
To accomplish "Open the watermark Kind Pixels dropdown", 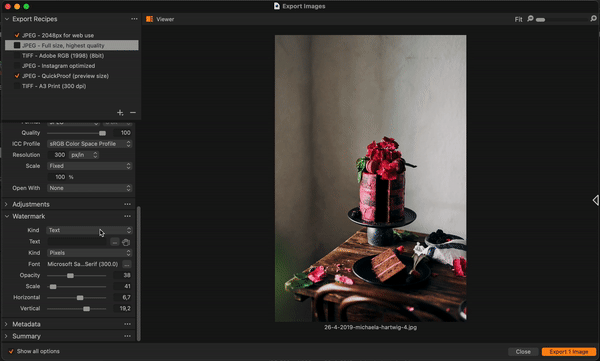I will tap(90, 253).
